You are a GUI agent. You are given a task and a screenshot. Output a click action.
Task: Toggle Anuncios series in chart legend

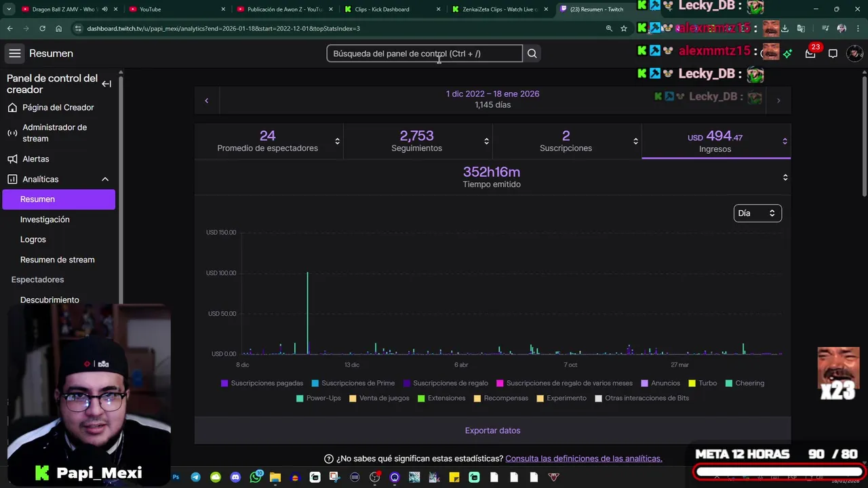pyautogui.click(x=660, y=383)
